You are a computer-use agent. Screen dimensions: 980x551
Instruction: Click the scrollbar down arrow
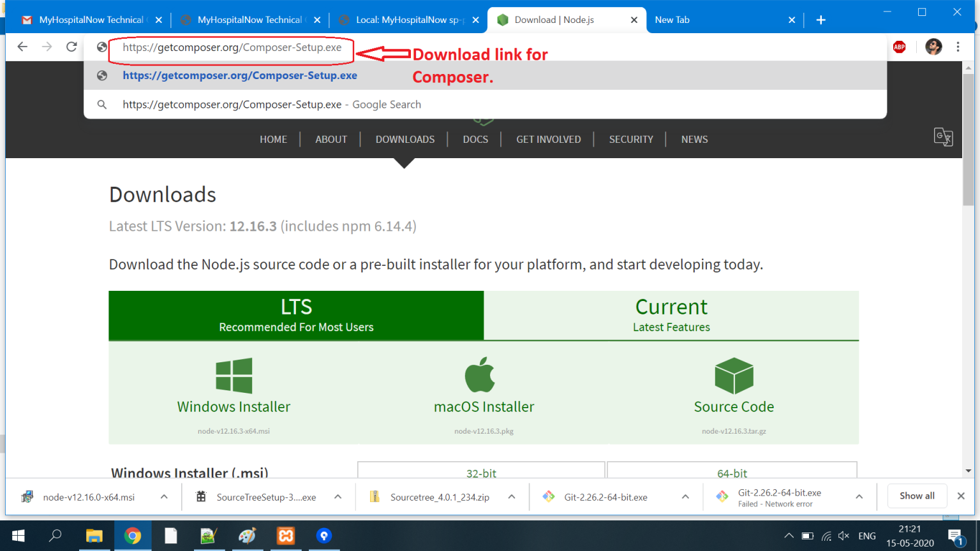coord(969,471)
